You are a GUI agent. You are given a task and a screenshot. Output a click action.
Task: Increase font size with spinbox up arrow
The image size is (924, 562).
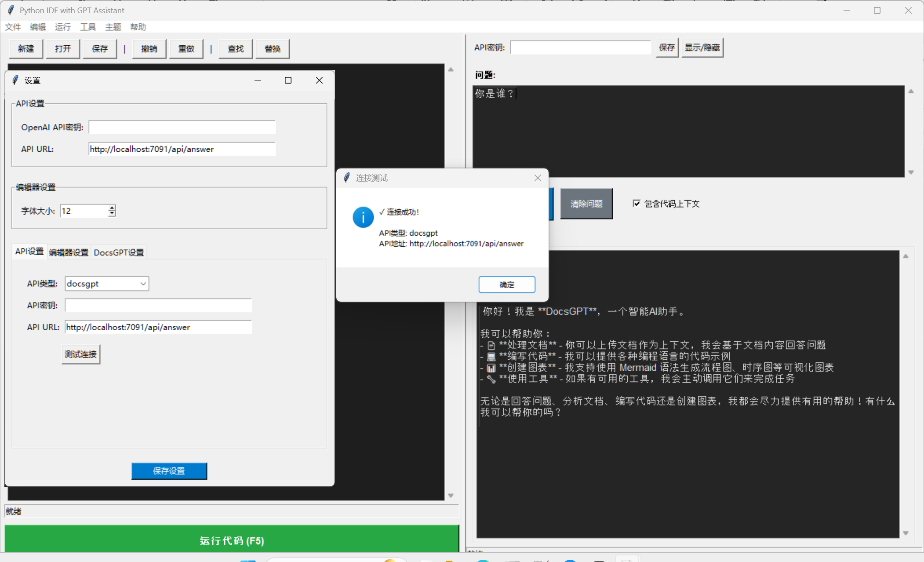(x=112, y=208)
